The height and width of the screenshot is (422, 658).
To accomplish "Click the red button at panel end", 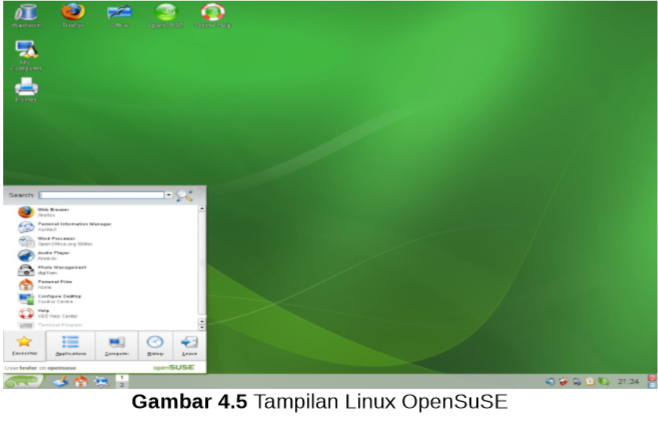I will 652,378.
